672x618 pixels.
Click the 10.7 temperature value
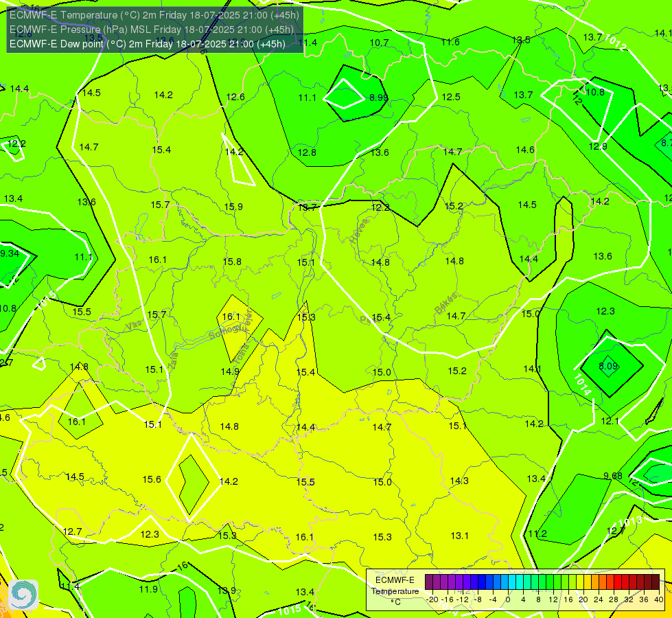(380, 43)
